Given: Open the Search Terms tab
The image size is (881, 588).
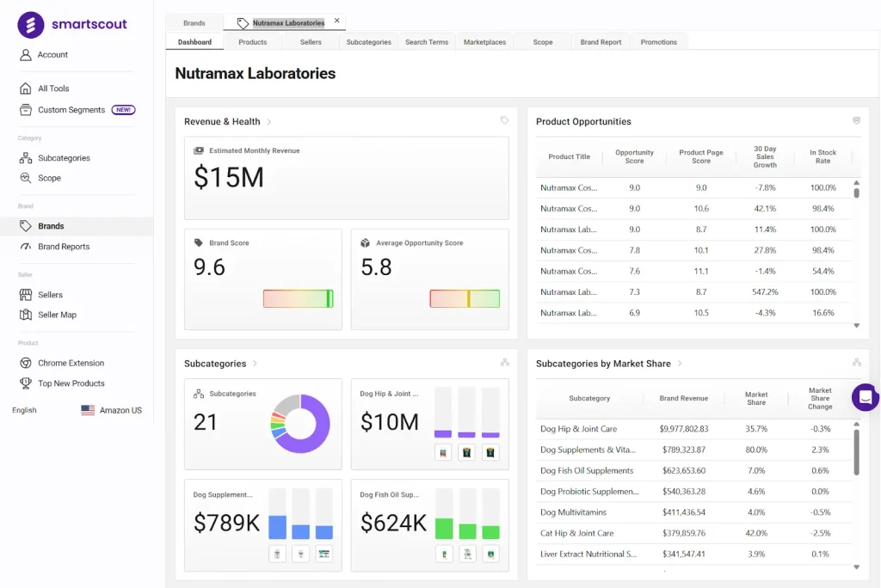Looking at the screenshot, I should 427,42.
